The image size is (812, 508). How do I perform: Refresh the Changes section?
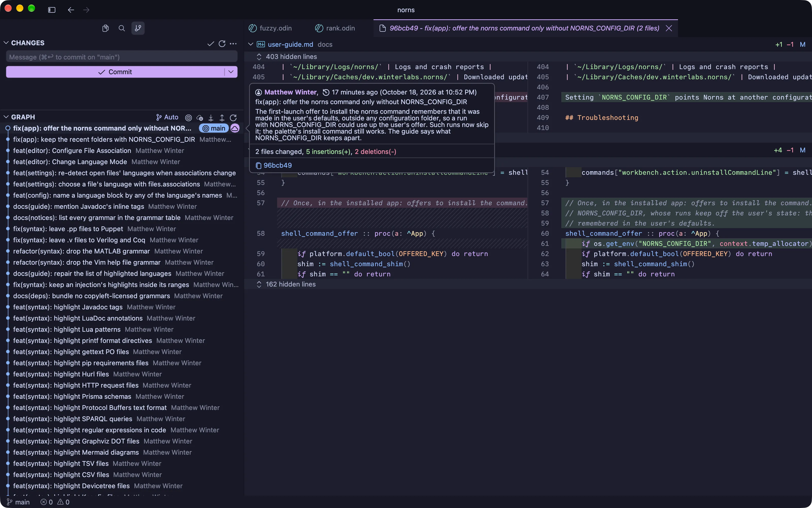click(x=222, y=44)
